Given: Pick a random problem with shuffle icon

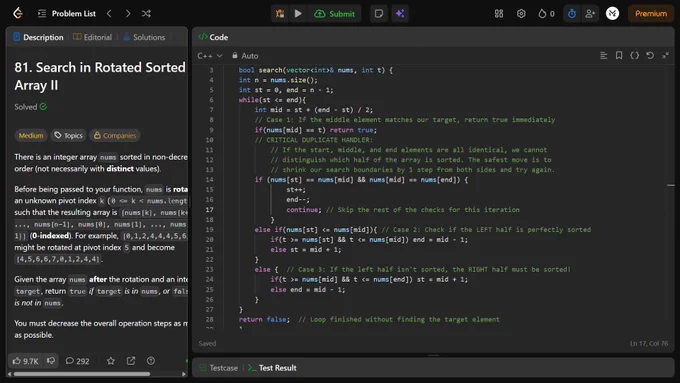Looking at the screenshot, I should pyautogui.click(x=146, y=13).
